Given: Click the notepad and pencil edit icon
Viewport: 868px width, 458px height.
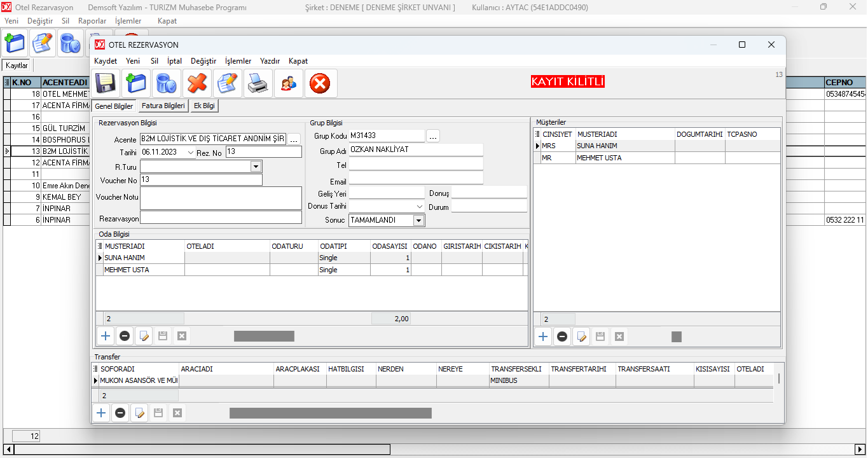Looking at the screenshot, I should click(x=227, y=83).
